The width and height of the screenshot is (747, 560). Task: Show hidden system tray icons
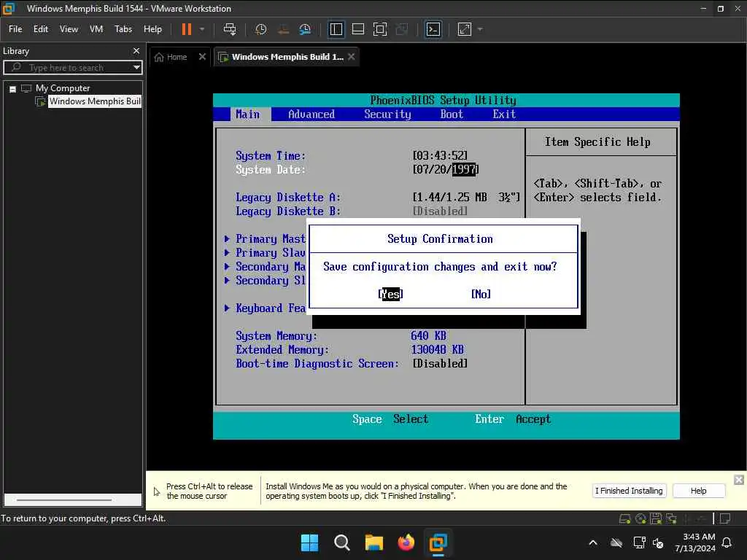click(x=593, y=542)
